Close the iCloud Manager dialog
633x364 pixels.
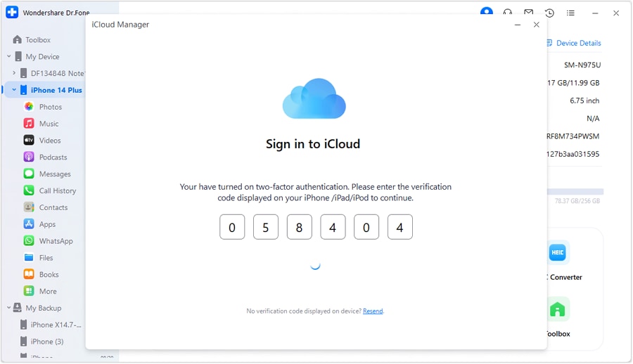[x=536, y=25]
